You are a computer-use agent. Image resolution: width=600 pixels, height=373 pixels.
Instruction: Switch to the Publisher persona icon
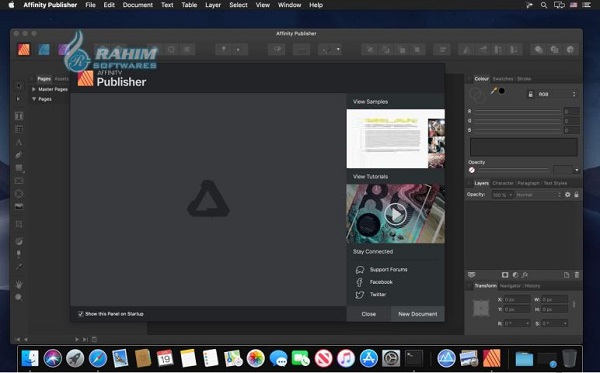tap(24, 49)
